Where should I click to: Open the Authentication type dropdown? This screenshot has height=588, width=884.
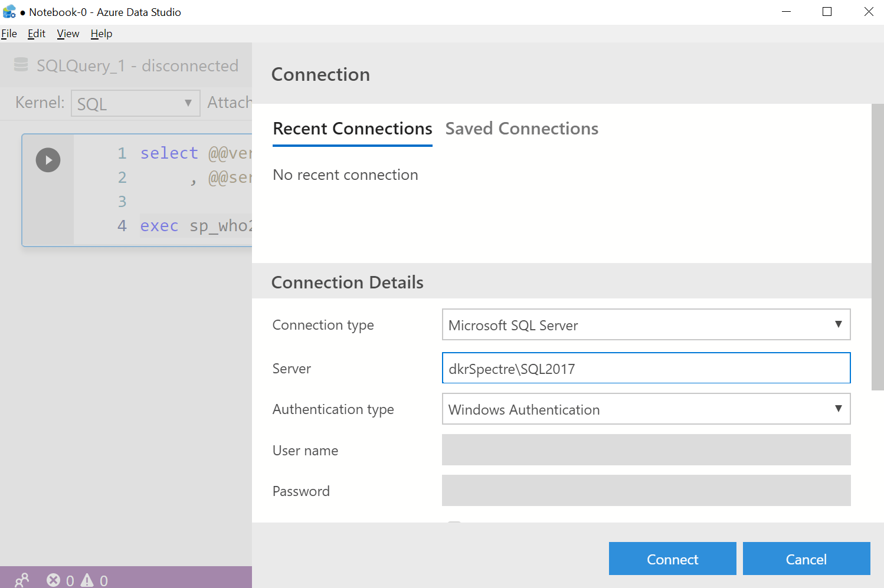click(x=646, y=409)
